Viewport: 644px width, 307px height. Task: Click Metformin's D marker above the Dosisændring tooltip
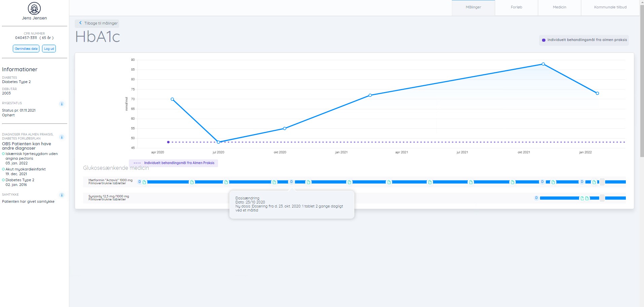click(x=291, y=182)
